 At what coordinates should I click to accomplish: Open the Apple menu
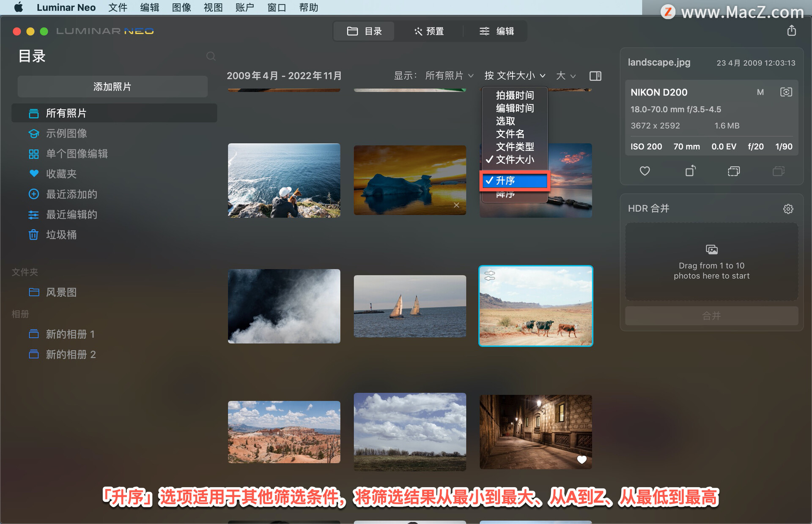(18, 8)
